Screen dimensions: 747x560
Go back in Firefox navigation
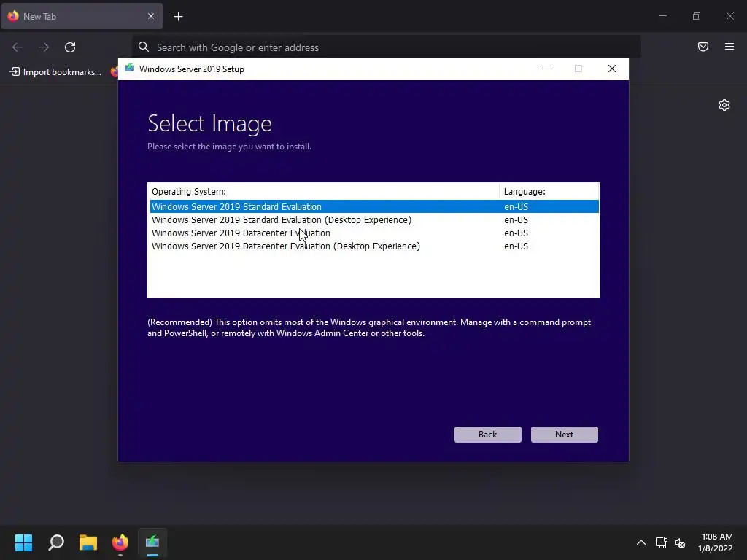coord(18,47)
